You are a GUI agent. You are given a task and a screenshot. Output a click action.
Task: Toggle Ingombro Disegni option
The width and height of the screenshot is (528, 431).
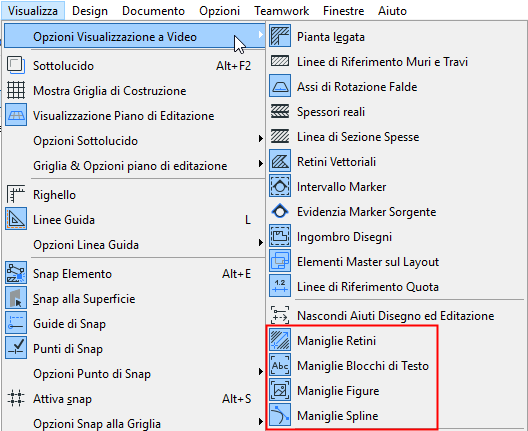(396, 236)
